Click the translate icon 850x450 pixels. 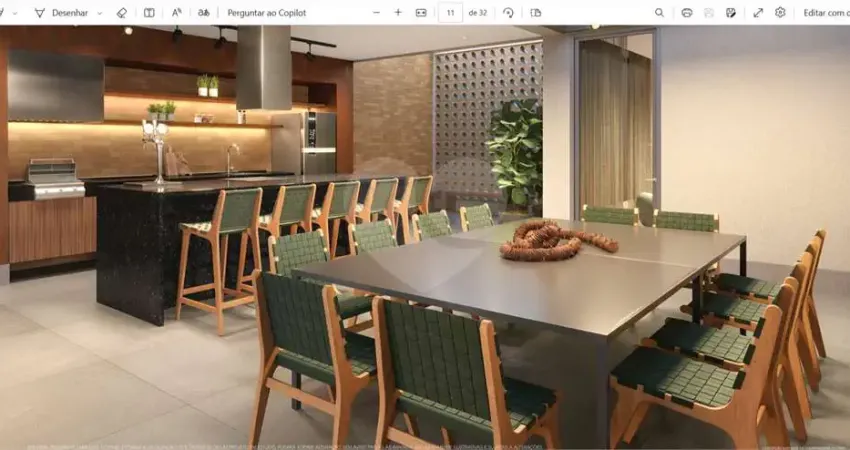tap(204, 13)
